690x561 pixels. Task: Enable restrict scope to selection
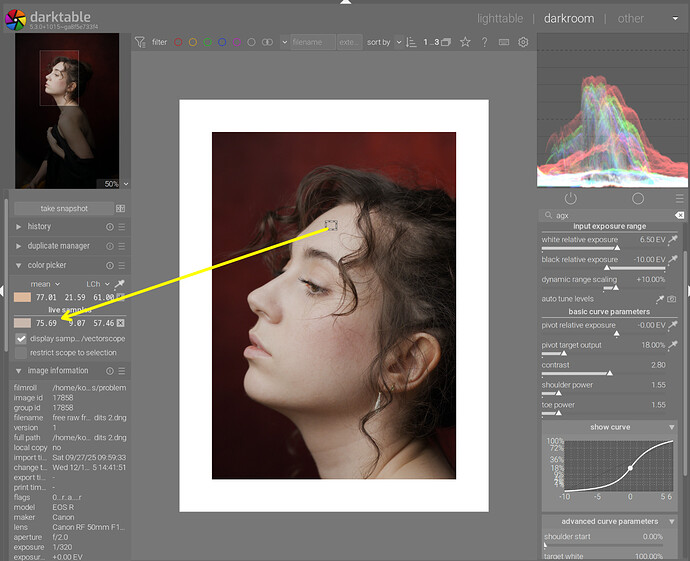pyautogui.click(x=21, y=353)
